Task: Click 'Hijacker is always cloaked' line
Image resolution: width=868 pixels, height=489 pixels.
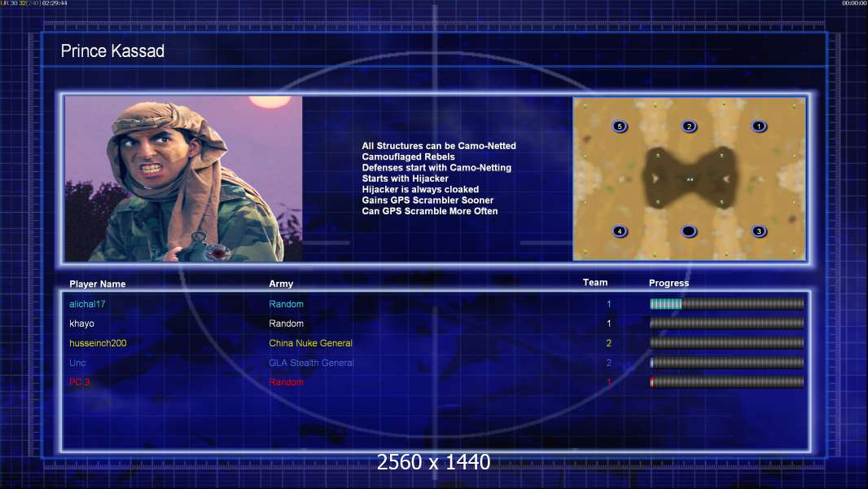Action: [x=420, y=189]
